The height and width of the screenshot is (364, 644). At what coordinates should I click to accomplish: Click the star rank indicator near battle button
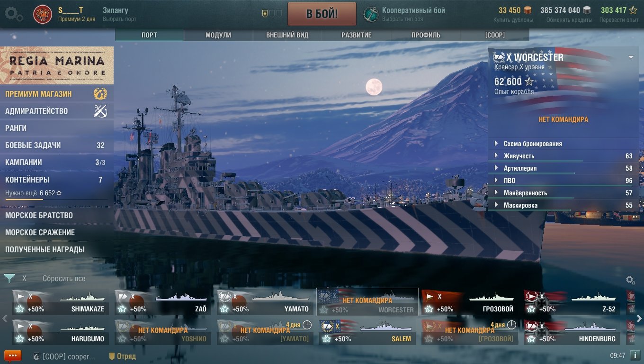tap(265, 14)
